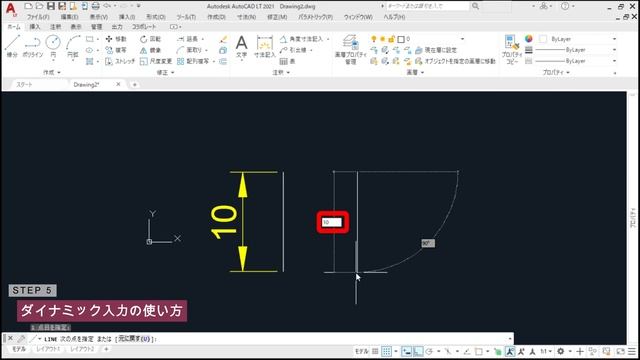This screenshot has width=640, height=360.
Task: Toggle layer lock padlock icon
Action: click(391, 39)
